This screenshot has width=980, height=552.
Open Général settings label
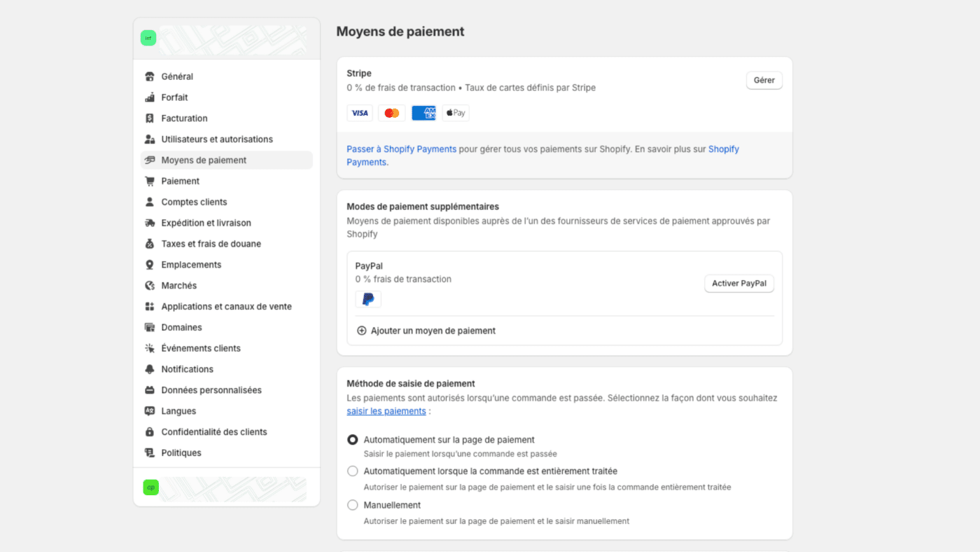tap(177, 76)
